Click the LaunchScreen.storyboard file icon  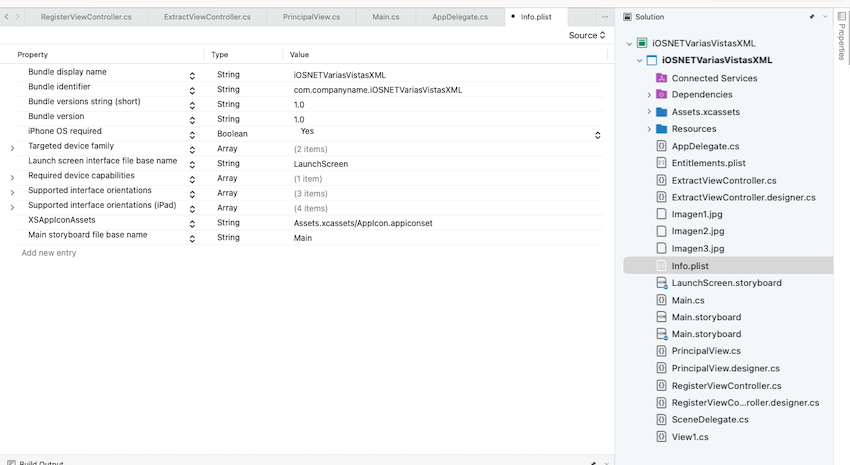[661, 283]
